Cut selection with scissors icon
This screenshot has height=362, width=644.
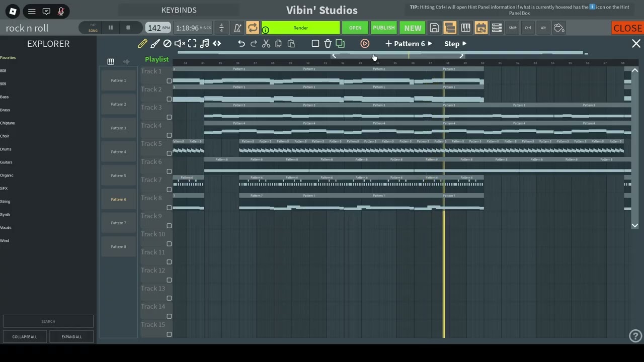(x=266, y=44)
